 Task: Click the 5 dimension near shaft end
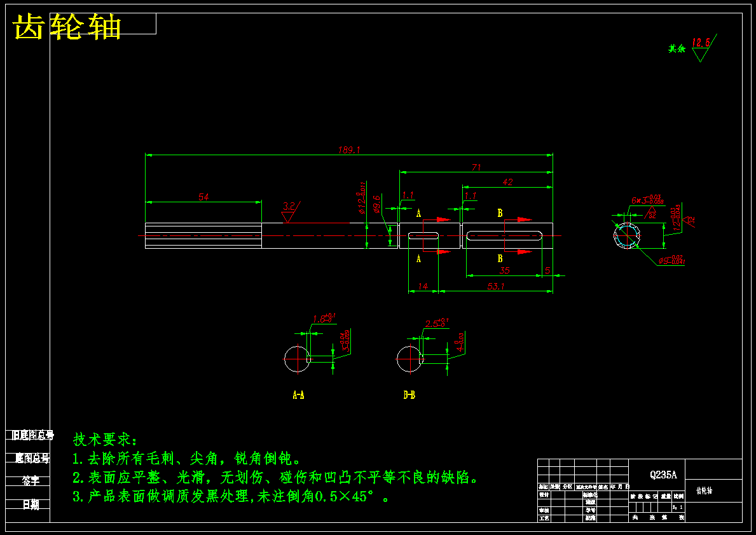[x=547, y=270]
